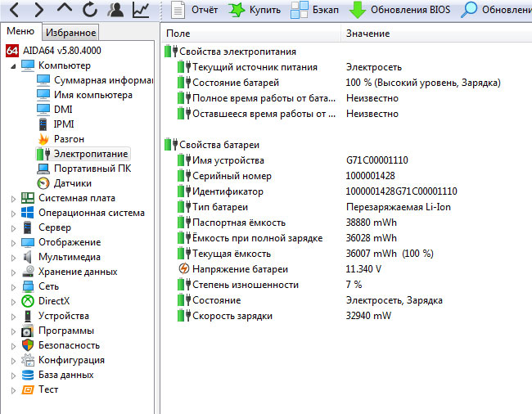Image resolution: width=532 pixels, height=414 pixels.
Task: Select the Безопасность tree label
Action: [69, 345]
